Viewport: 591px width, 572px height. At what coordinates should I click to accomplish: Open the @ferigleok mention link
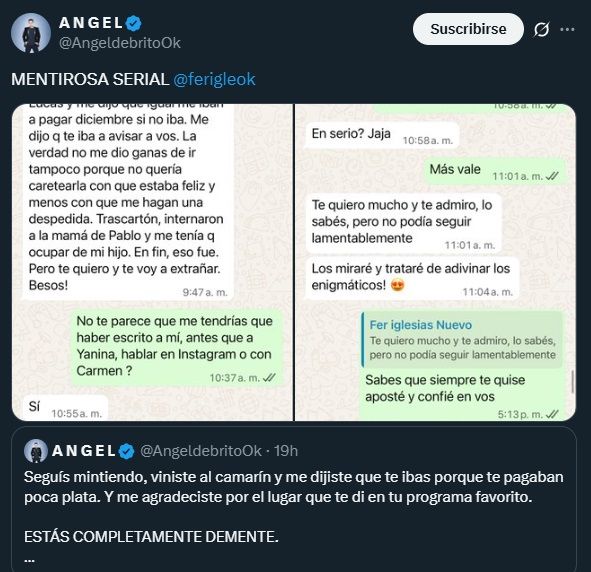[214, 80]
